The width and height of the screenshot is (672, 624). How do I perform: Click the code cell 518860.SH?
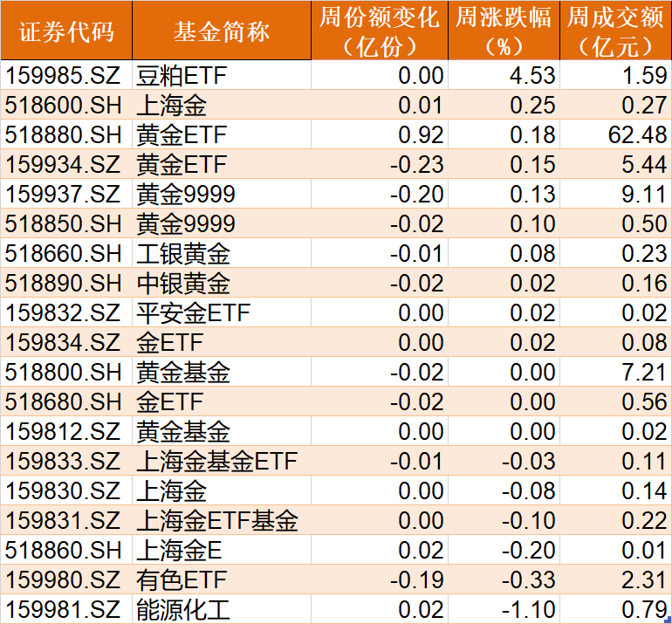point(64,550)
